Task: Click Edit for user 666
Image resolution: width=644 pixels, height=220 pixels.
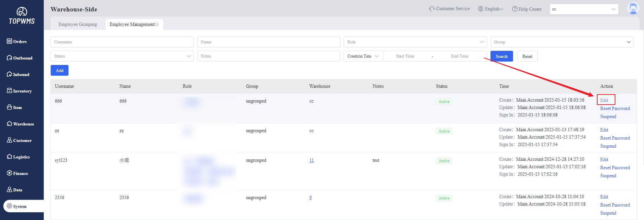Action: [x=604, y=100]
